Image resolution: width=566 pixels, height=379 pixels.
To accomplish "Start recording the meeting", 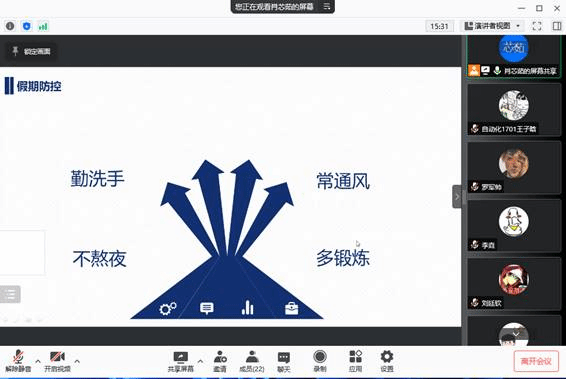I will coord(320,361).
